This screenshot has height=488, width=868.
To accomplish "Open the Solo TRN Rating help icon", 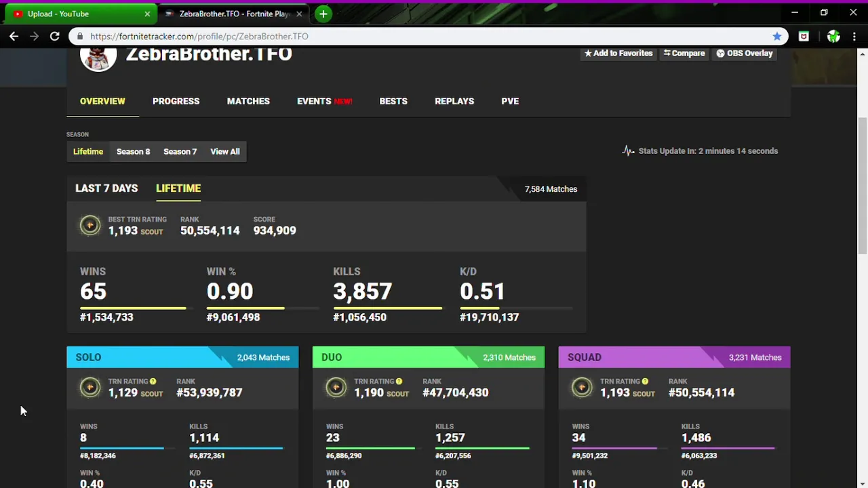I will tap(153, 382).
